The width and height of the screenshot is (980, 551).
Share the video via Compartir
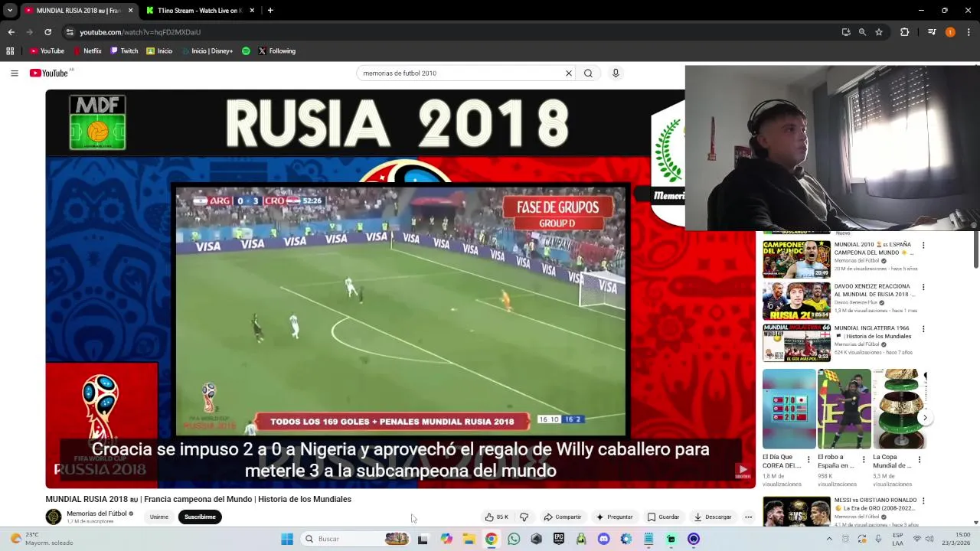tap(563, 517)
